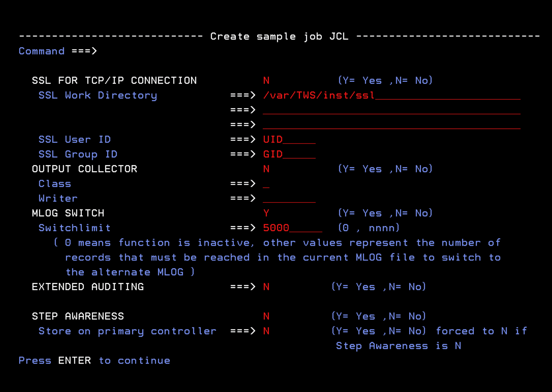Image resolution: width=552 pixels, height=392 pixels.
Task: Click the Class input field
Action: click(266, 184)
